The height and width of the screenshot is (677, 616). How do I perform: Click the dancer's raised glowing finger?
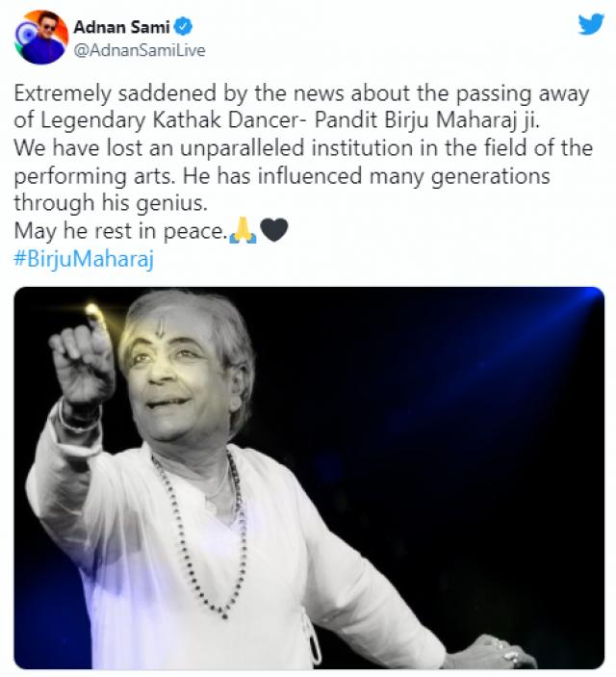coord(92,313)
